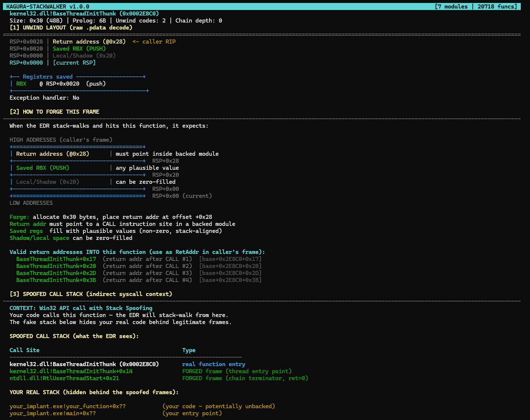Image resolution: width=530 pixels, height=420 pixels.
Task: Select the kernel32.dll!BaseThreadInitThunk function header
Action: [x=83, y=13]
